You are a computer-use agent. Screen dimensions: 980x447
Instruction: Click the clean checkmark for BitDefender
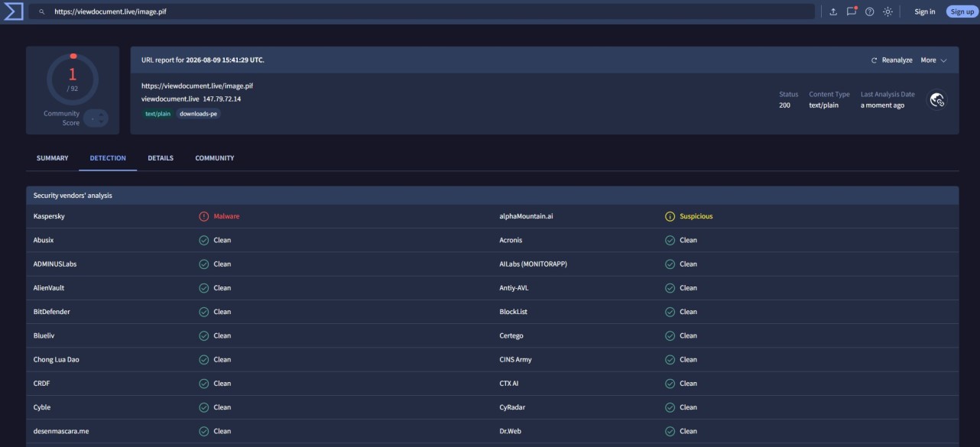pos(203,312)
